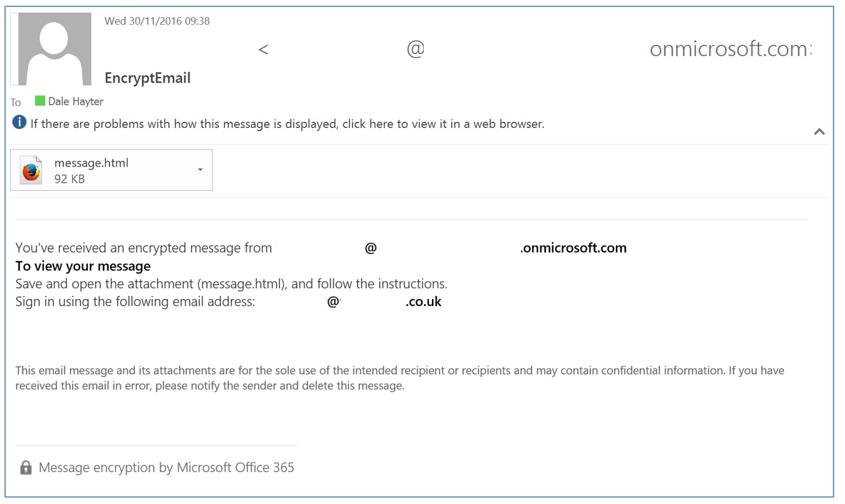The height and width of the screenshot is (504, 845).
Task: Click the sender's avatar placeholder image
Action: coord(53,48)
